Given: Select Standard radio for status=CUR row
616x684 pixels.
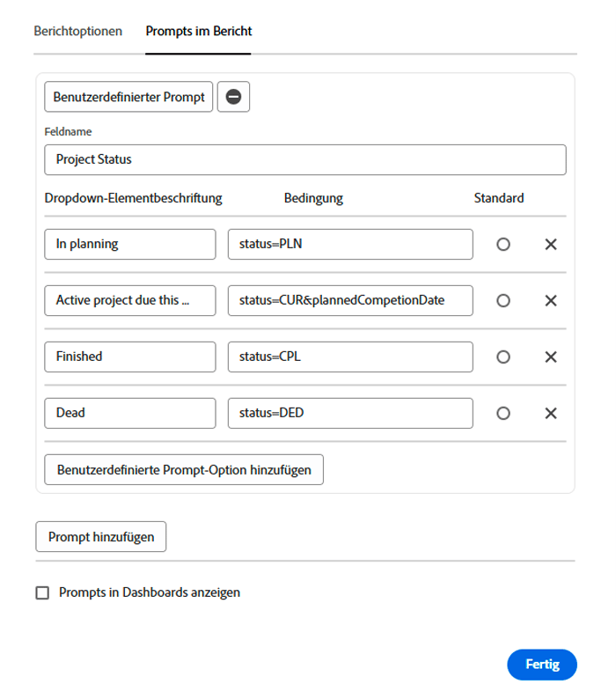Looking at the screenshot, I should 503,301.
